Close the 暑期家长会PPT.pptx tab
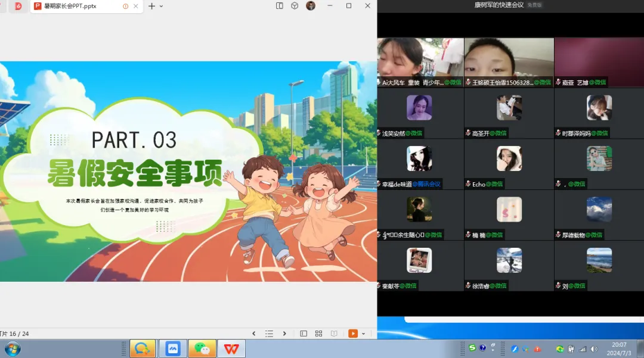644x358 pixels. [x=137, y=6]
